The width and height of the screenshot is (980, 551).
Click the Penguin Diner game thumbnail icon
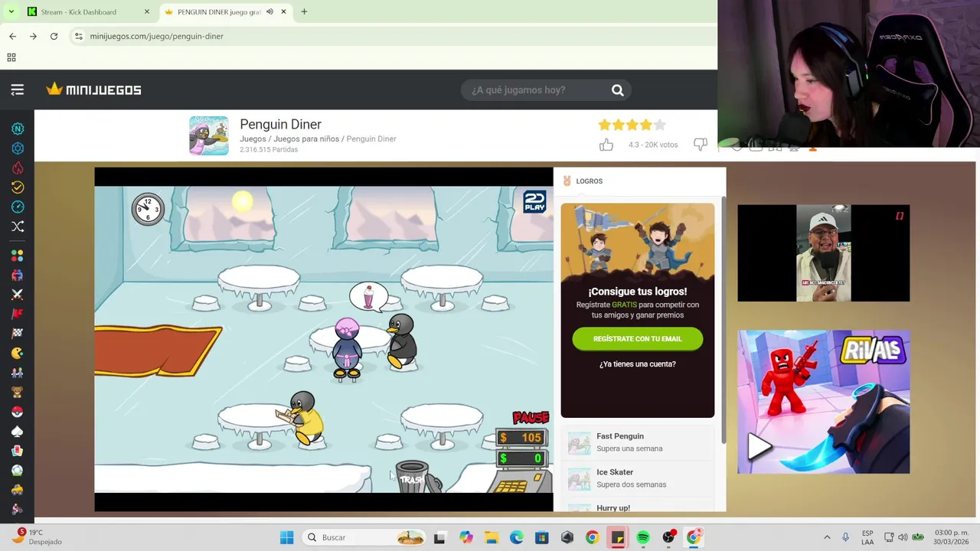coord(209,135)
